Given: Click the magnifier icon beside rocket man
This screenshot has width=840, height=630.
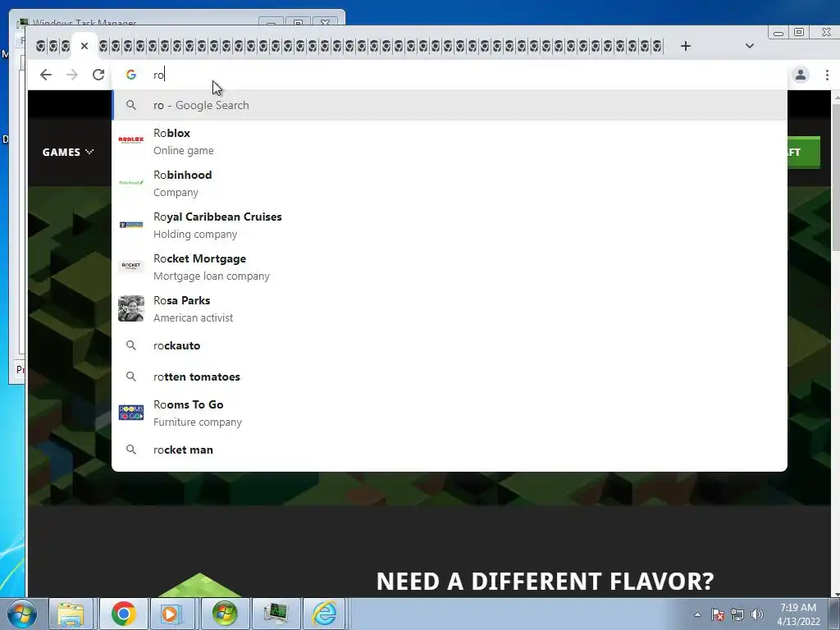Looking at the screenshot, I should coord(130,450).
